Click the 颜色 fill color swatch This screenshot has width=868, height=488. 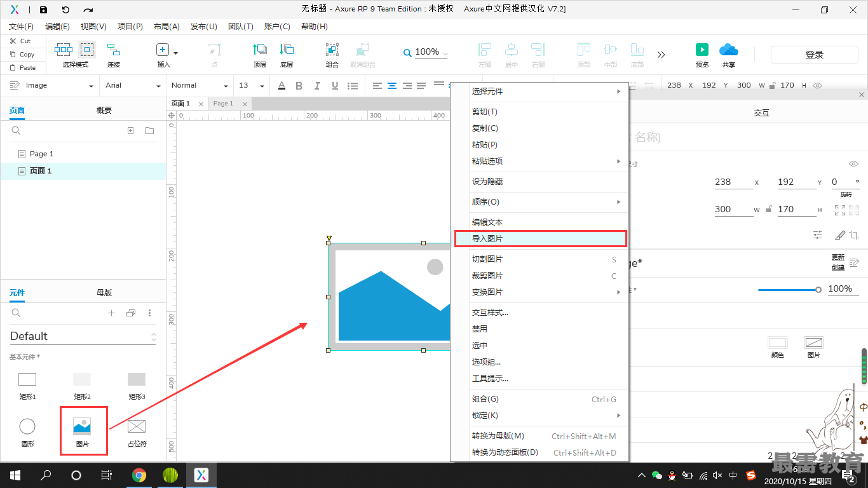click(x=778, y=342)
